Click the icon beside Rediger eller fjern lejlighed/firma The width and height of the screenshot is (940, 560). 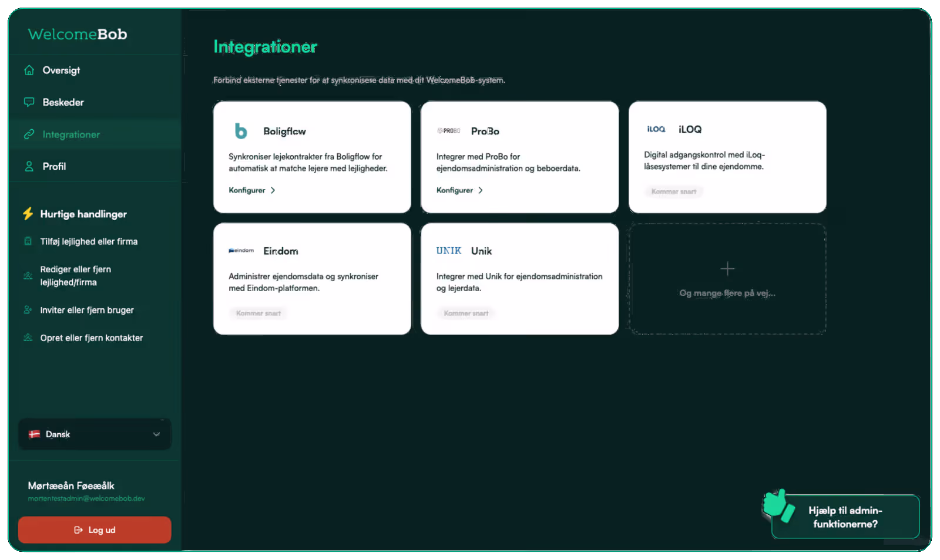[x=28, y=275]
